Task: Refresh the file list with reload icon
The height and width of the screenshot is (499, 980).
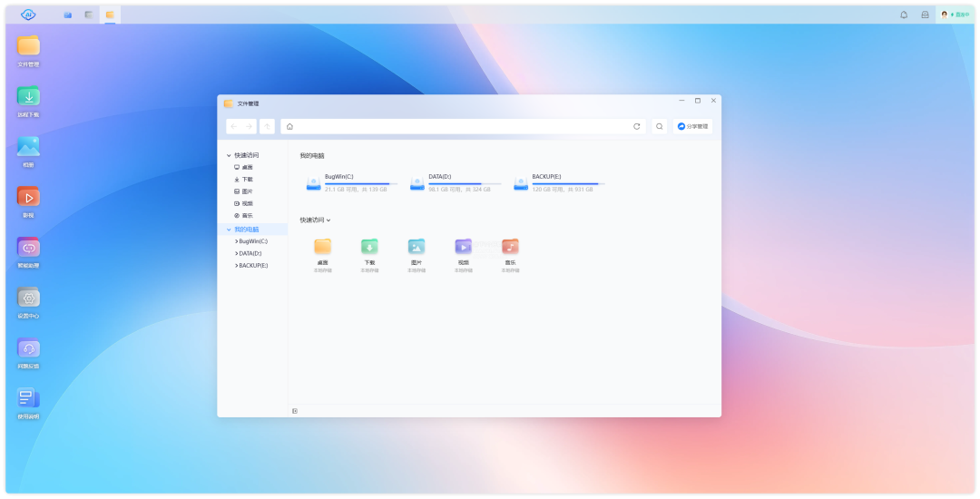Action: point(636,126)
